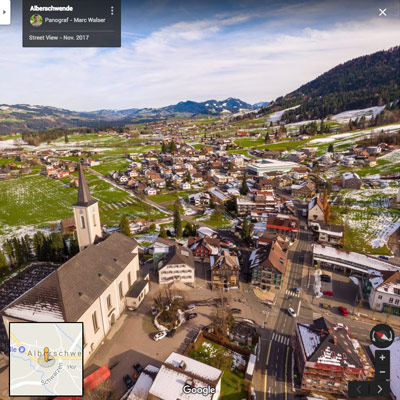400x400 pixels.
Task: Click the compass to reset heading
Action: point(382,336)
